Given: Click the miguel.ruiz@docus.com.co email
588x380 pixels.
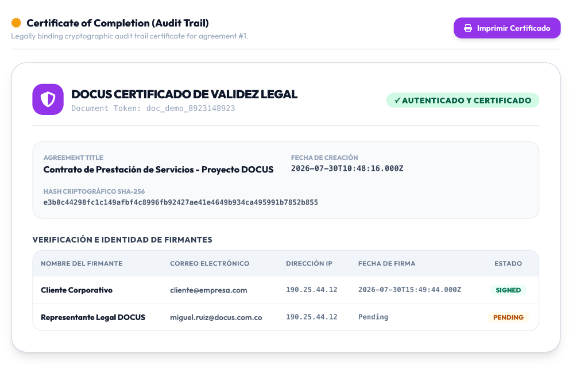Looking at the screenshot, I should (x=216, y=317).
